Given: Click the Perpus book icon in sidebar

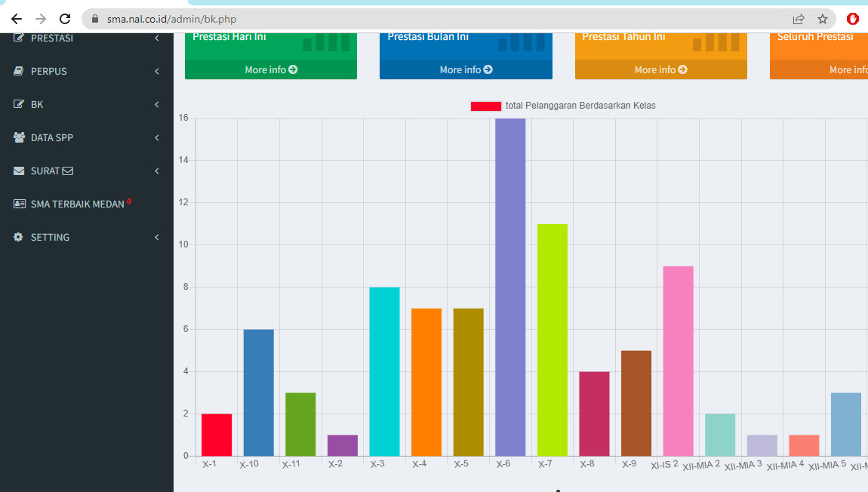Looking at the screenshot, I should [19, 71].
